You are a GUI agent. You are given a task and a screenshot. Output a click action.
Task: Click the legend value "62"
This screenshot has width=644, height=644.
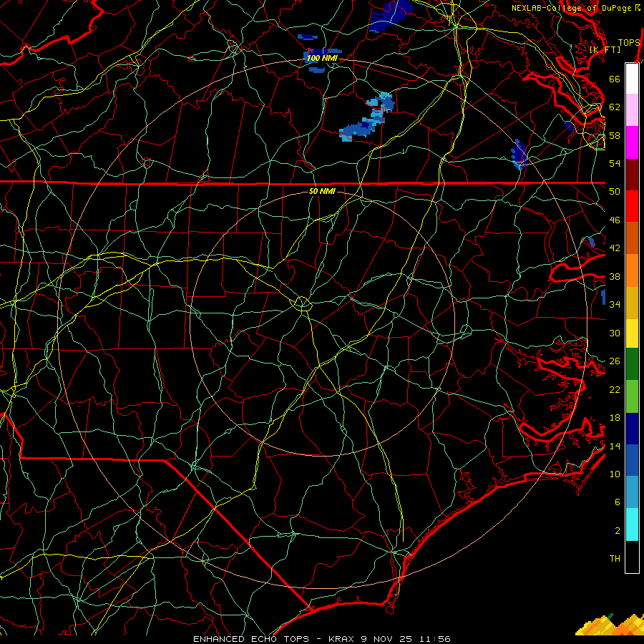coord(615,107)
